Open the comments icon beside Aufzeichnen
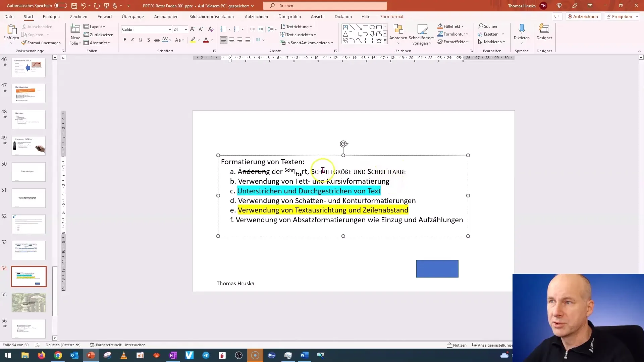The height and width of the screenshot is (362, 644). [x=556, y=16]
